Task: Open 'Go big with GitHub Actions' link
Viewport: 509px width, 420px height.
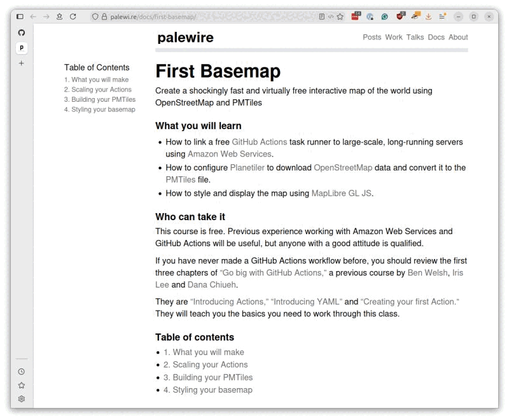Action: [273, 272]
